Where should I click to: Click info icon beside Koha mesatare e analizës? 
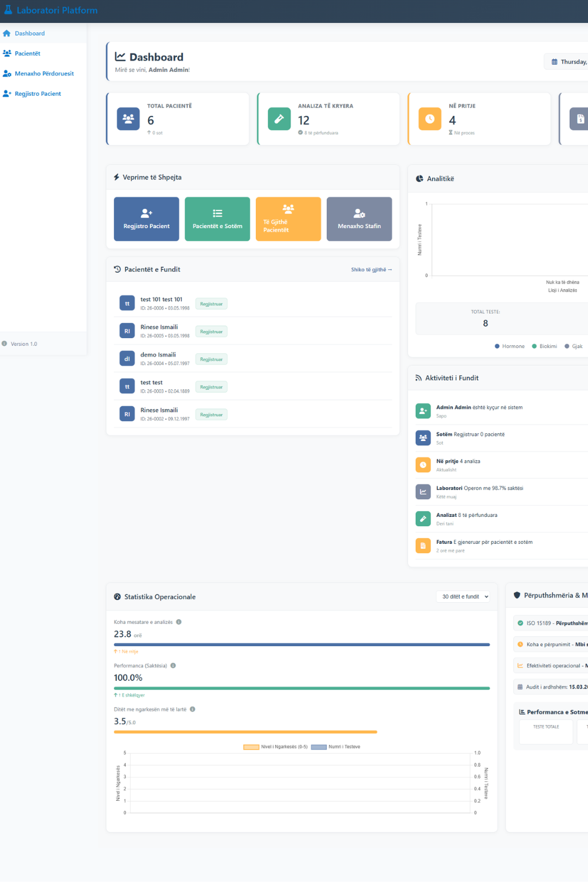(179, 622)
